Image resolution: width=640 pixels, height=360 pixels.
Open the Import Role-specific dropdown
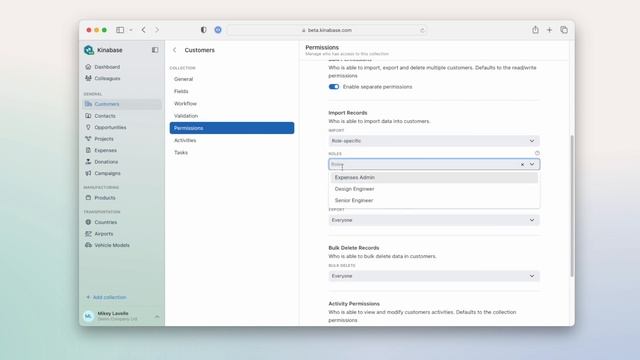tap(434, 141)
